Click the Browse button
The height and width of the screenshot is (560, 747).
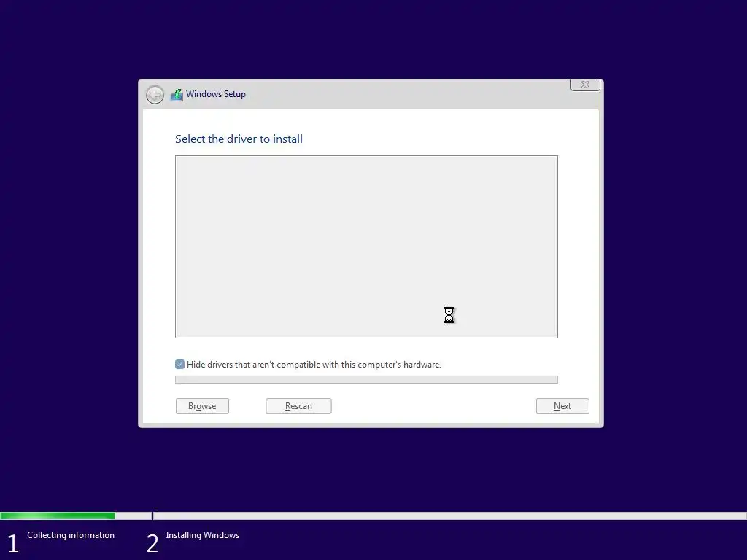click(x=203, y=406)
